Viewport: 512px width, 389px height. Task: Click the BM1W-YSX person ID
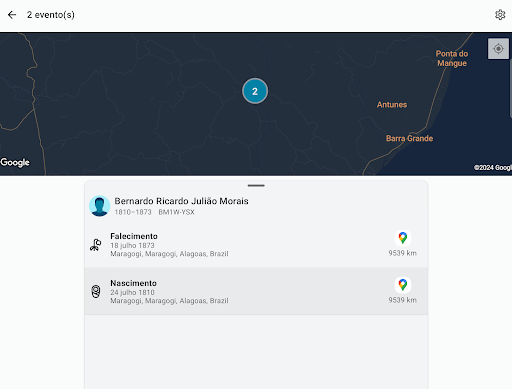pos(176,212)
